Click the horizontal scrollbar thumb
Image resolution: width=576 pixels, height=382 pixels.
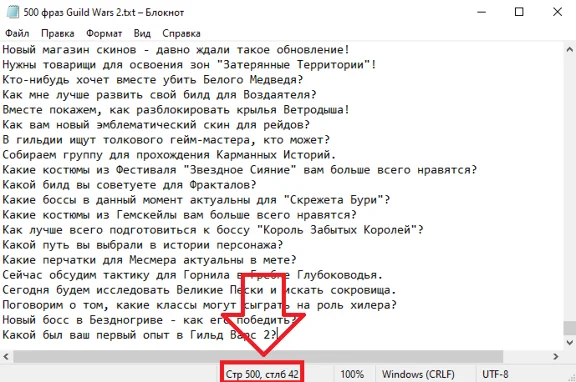coord(258,356)
